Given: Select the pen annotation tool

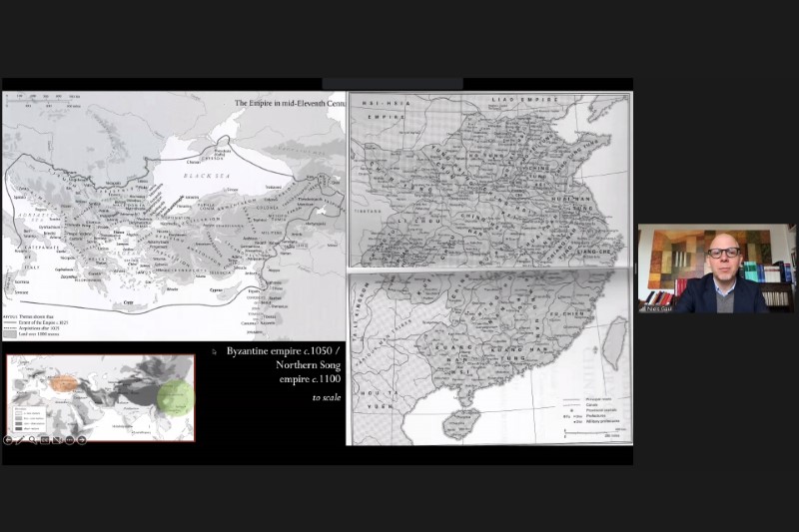Looking at the screenshot, I should [20, 440].
